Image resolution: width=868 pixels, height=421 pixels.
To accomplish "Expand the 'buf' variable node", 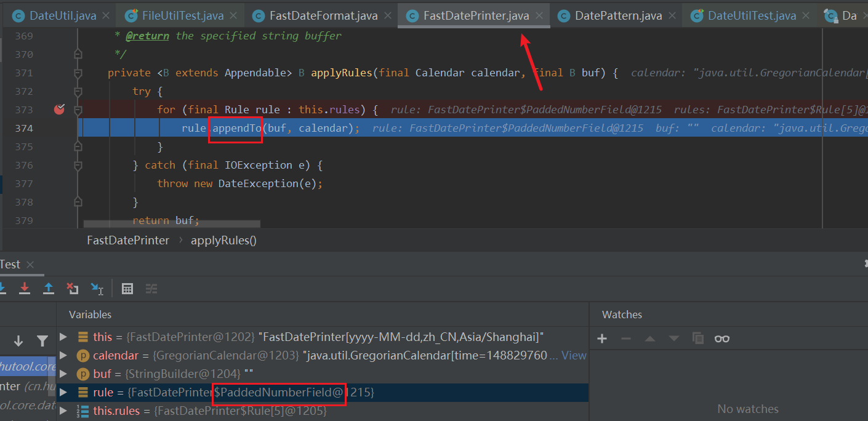I will tap(63, 374).
